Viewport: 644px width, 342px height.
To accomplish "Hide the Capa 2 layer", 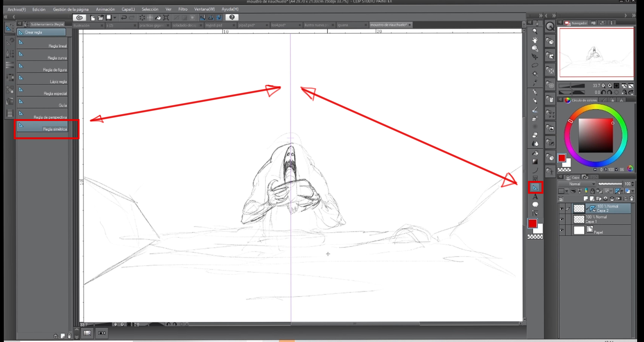I will coord(561,209).
